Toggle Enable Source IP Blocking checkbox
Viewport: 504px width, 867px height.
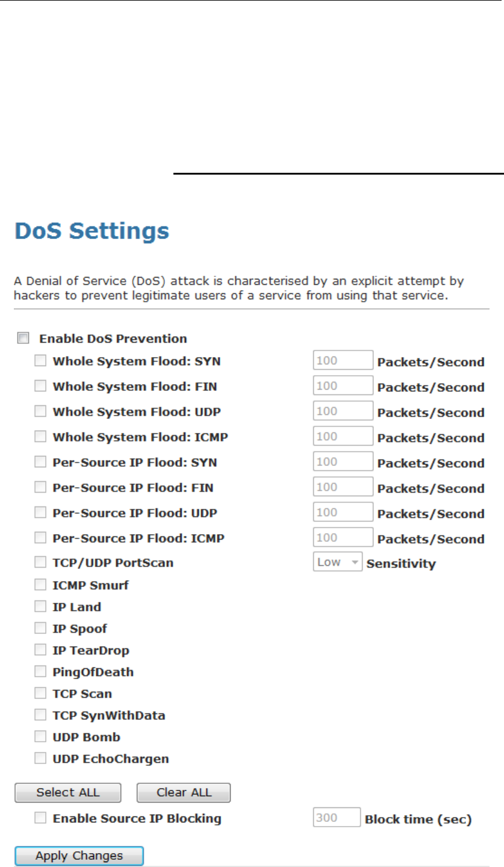tap(40, 818)
